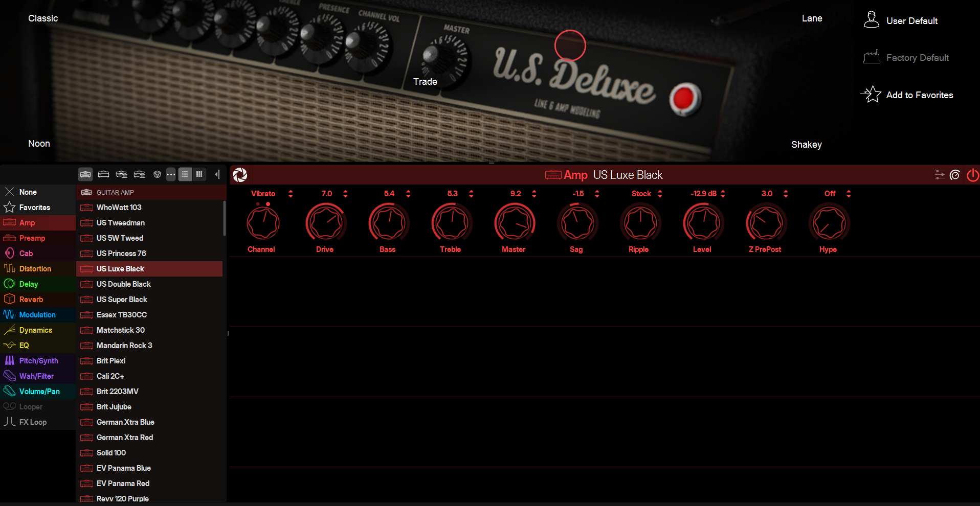Select the EV Panama Blue amp model
Viewport: 980px width, 506px height.
pyautogui.click(x=149, y=468)
